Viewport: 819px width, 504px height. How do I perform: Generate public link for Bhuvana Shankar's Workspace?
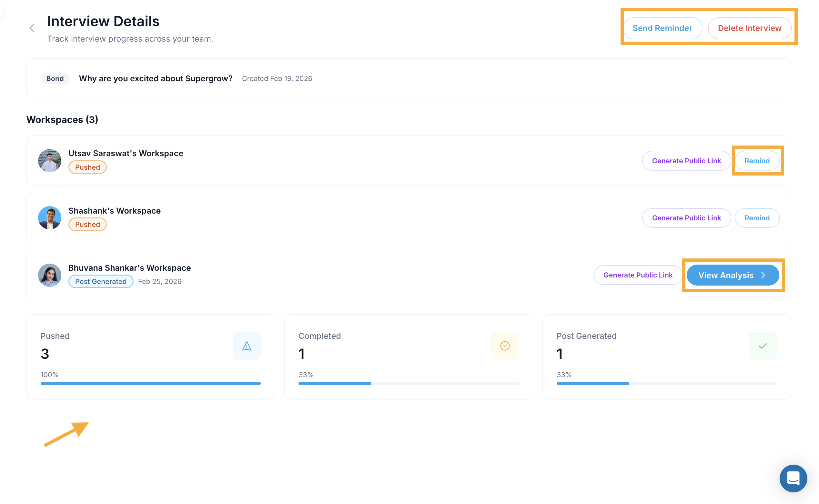click(x=638, y=275)
